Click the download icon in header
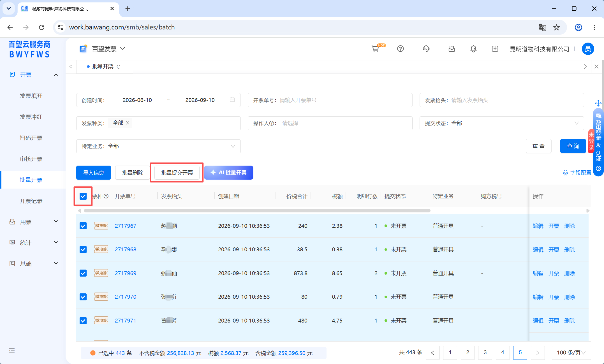Screen dimensions: 604x364 (x=495, y=49)
